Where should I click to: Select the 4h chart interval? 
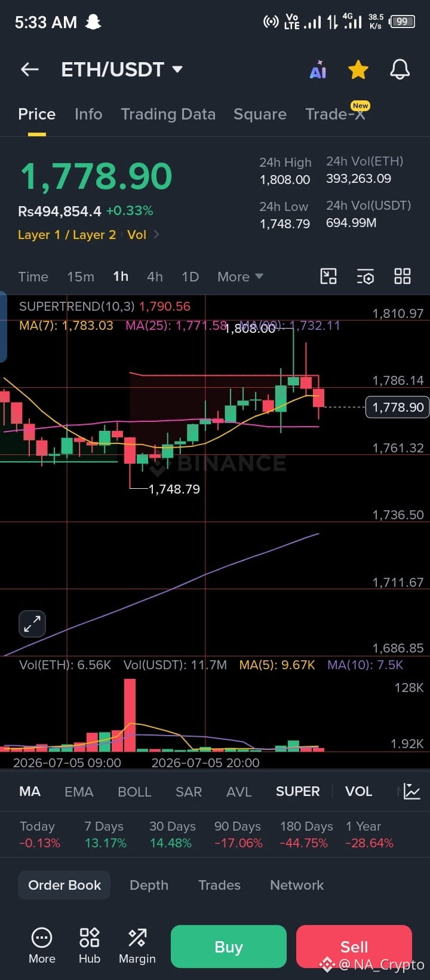[155, 277]
